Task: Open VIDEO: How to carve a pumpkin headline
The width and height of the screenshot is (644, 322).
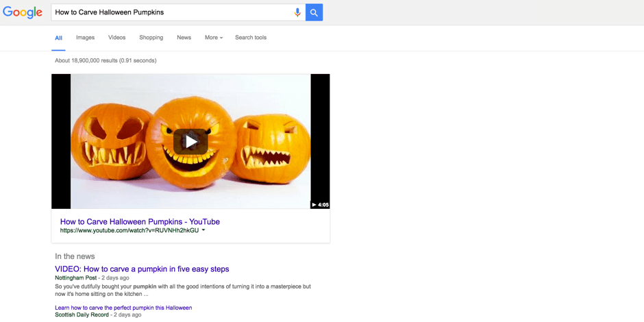Action: point(142,269)
